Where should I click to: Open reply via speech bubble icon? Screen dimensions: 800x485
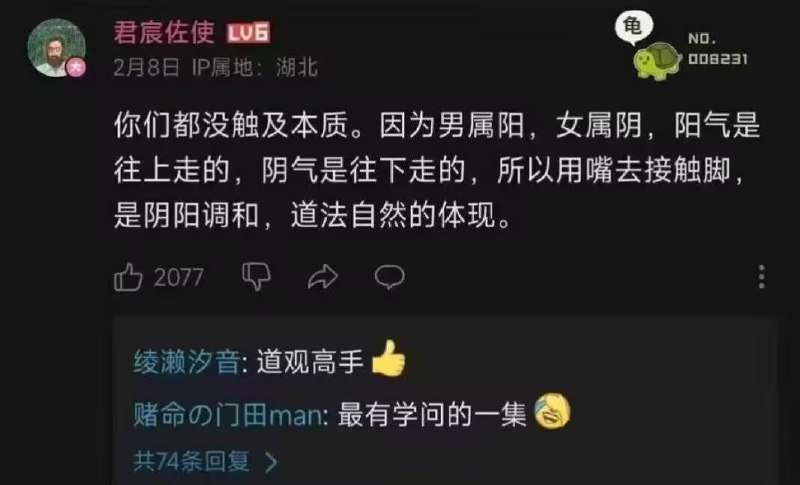390,277
